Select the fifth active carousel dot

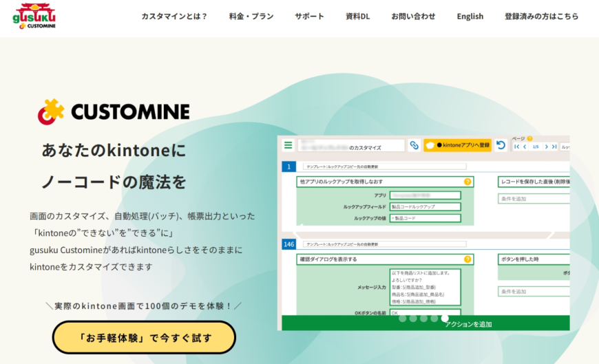pos(445,318)
